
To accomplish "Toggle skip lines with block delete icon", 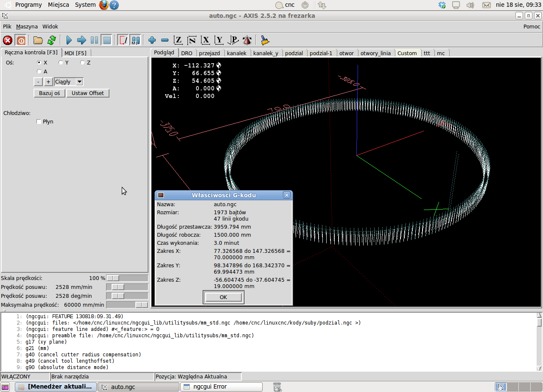I will (x=123, y=40).
